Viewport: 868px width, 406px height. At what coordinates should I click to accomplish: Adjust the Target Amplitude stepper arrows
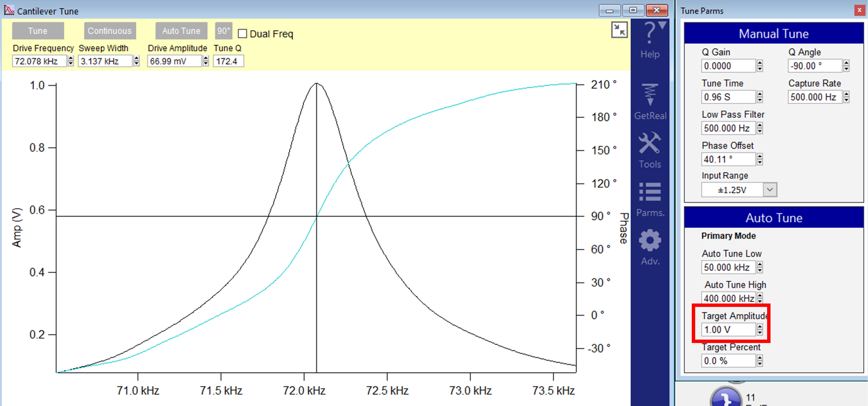tap(760, 329)
